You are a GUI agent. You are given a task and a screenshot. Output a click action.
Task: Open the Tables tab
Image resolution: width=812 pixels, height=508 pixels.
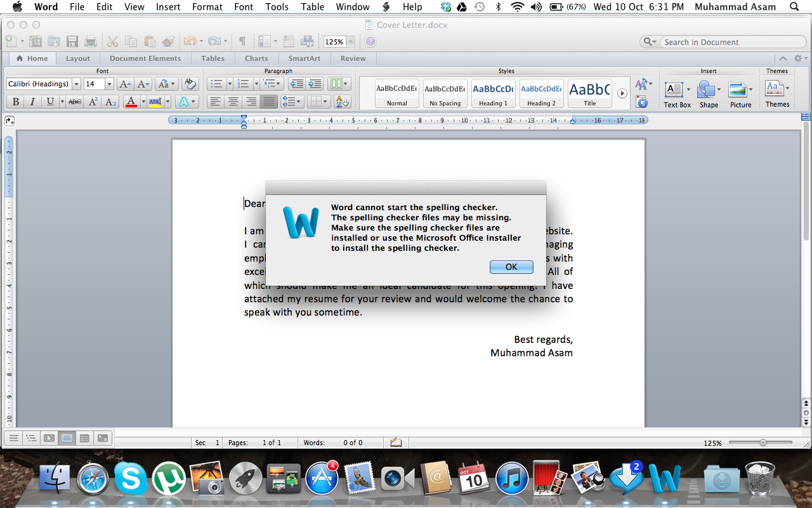tap(213, 58)
